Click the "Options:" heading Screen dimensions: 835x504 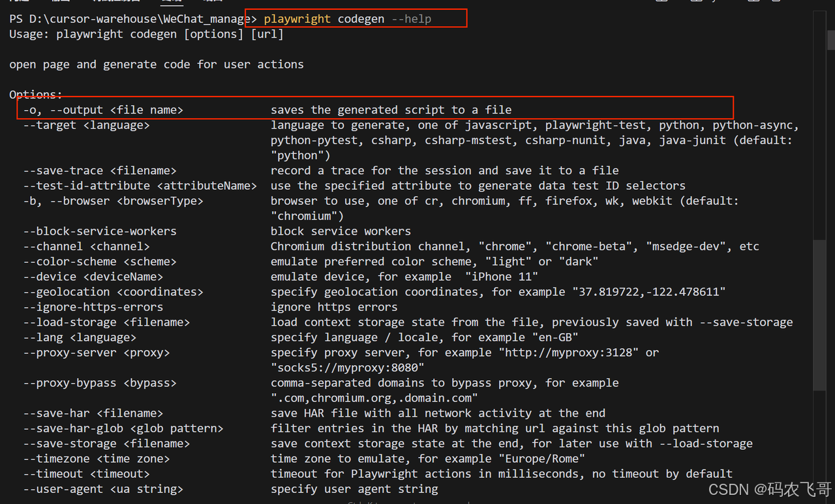(36, 95)
